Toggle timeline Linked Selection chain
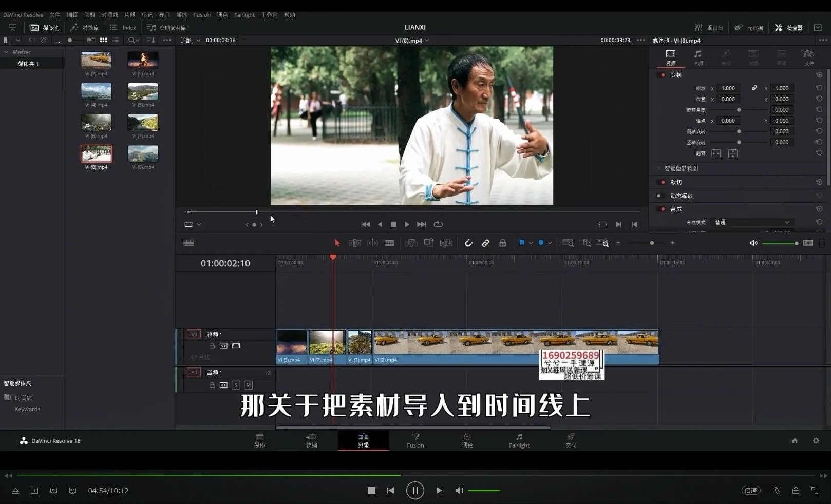The width and height of the screenshot is (831, 504). click(x=485, y=243)
